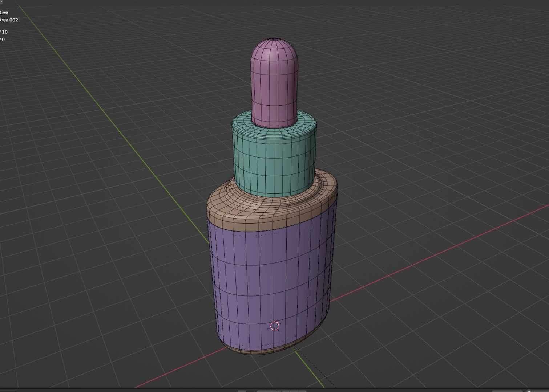Click the small corner button at top-left
The width and height of the screenshot is (549, 392).
pyautogui.click(x=1, y=1)
